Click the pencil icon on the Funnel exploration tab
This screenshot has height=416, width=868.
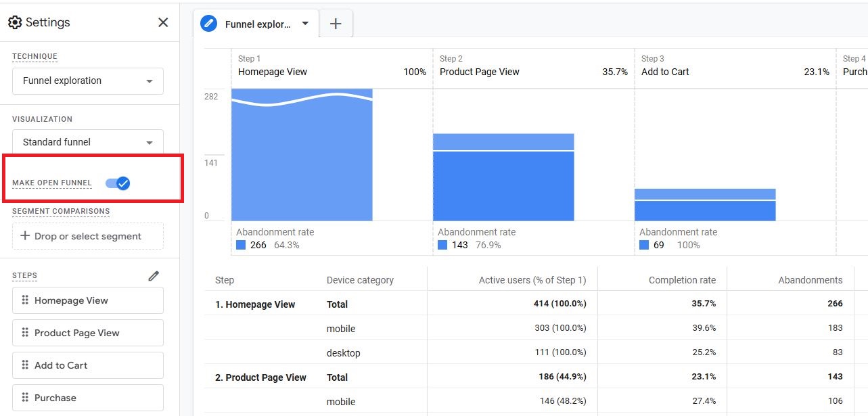pos(209,24)
